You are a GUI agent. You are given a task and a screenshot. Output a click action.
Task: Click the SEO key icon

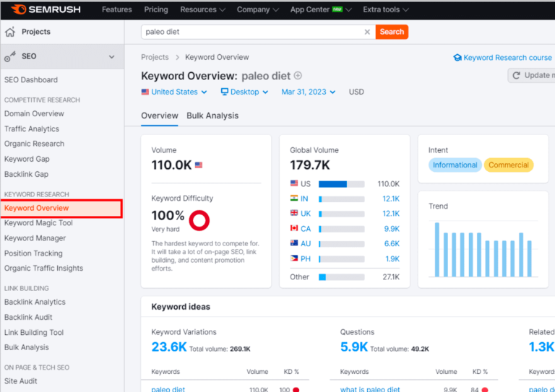10,56
